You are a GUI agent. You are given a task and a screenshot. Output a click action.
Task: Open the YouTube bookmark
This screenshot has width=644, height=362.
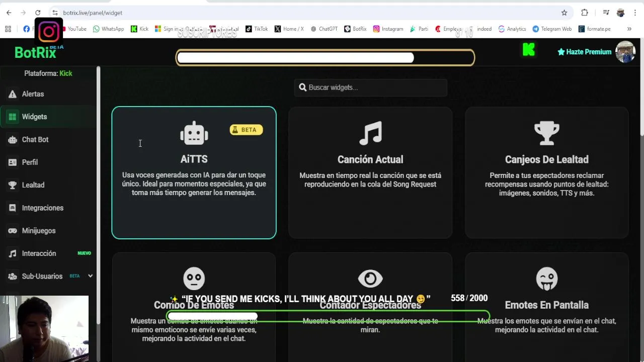[x=73, y=29]
